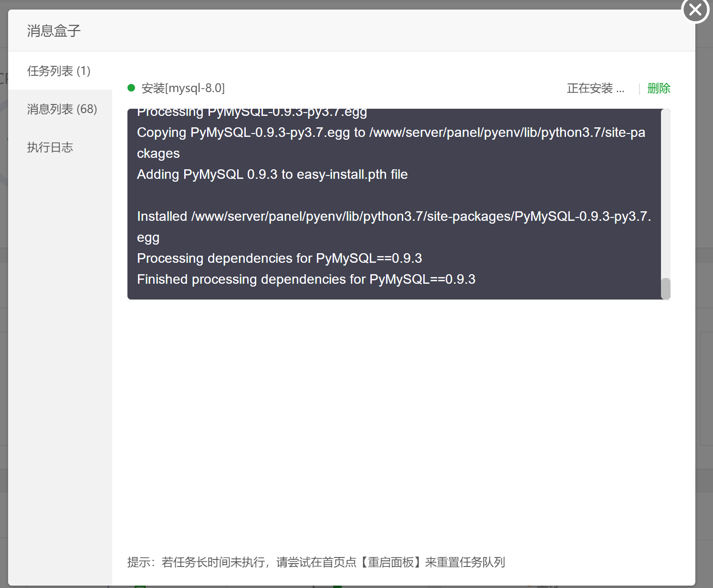Open the 任务列表 (1) tab
The height and width of the screenshot is (588, 713).
60,71
